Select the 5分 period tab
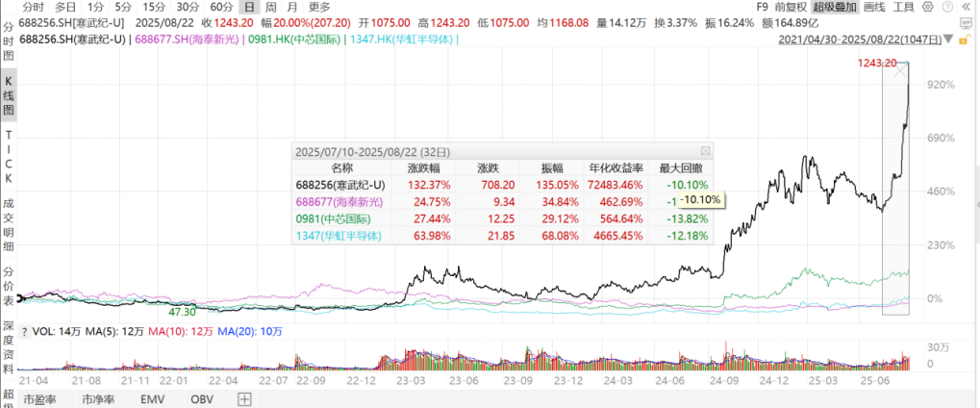Screen dimensions: 980x408 [x=123, y=8]
